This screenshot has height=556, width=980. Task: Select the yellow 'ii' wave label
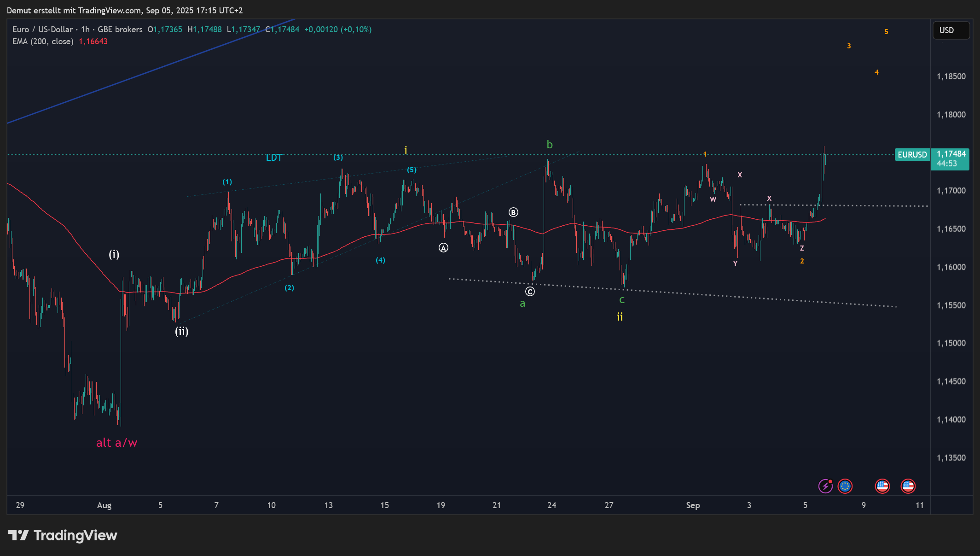click(620, 317)
